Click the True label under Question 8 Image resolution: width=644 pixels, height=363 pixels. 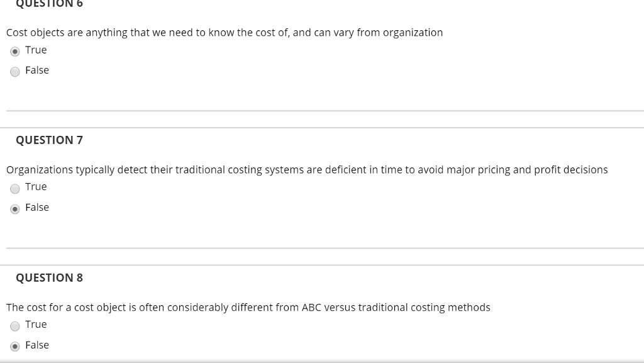(36, 324)
